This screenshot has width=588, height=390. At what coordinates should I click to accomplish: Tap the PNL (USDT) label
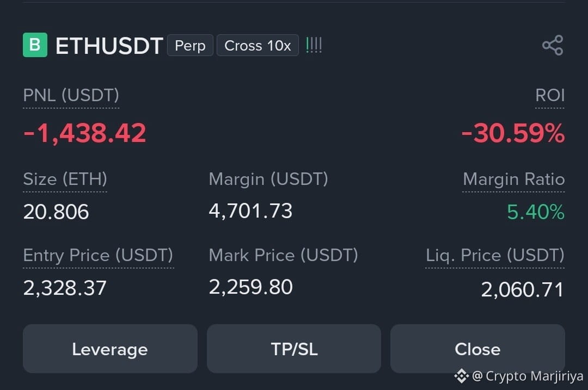[x=71, y=95]
